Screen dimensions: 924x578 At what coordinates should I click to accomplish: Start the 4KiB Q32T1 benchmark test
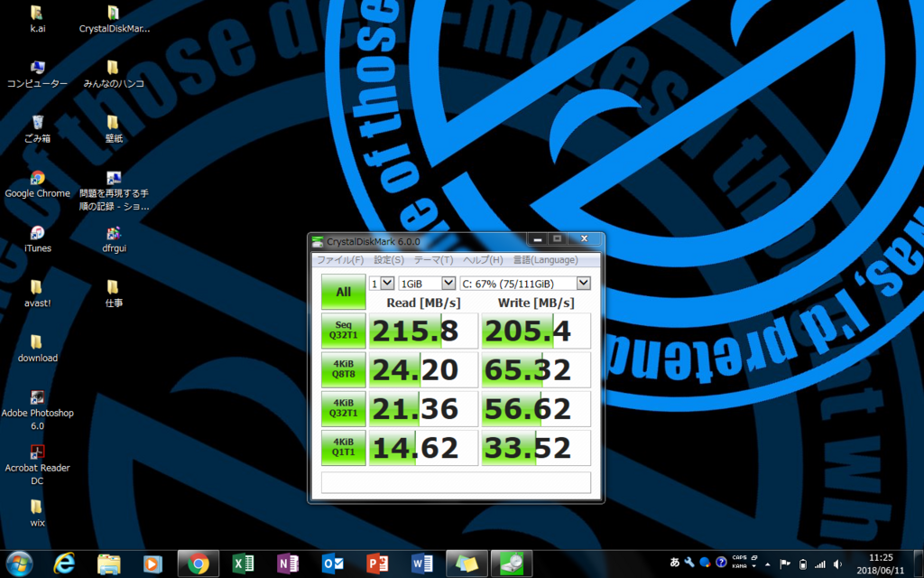pyautogui.click(x=344, y=409)
